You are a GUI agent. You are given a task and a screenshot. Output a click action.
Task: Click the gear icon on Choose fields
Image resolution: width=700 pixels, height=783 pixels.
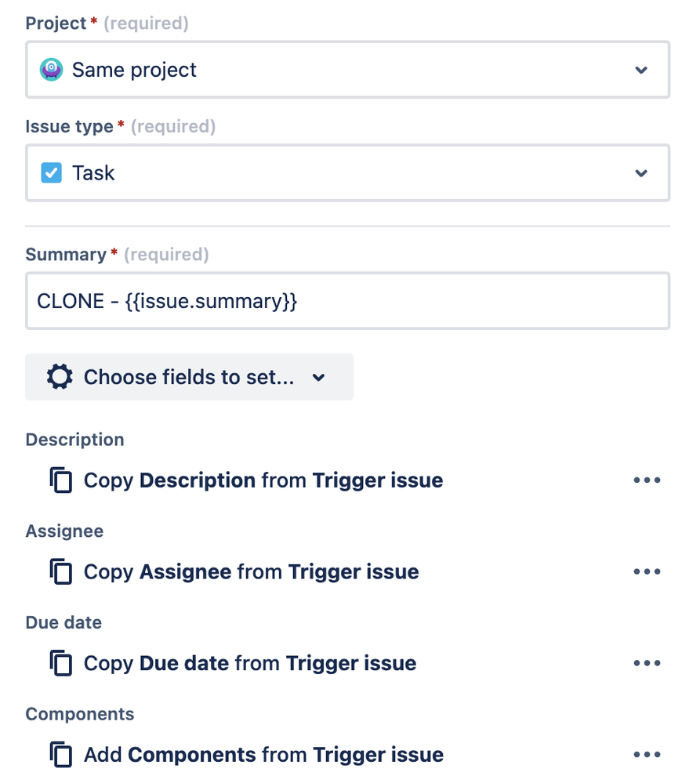(x=60, y=376)
